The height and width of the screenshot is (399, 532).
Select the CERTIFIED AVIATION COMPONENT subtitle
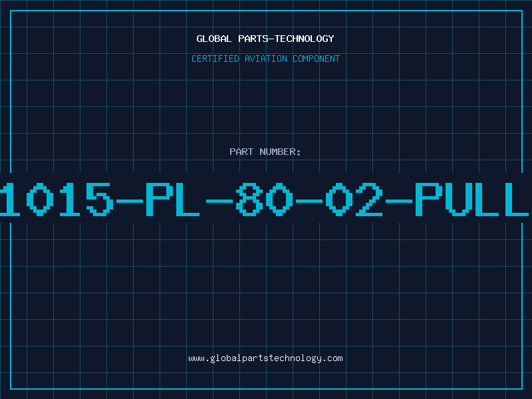coord(265,59)
